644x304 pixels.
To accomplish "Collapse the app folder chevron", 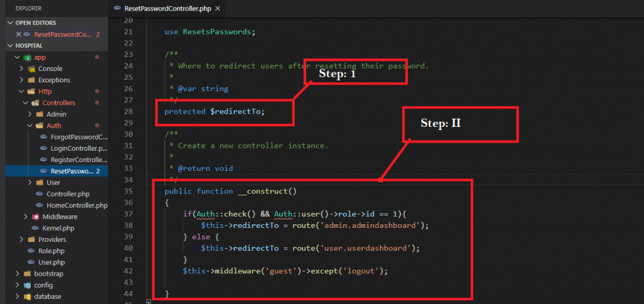I will point(17,57).
